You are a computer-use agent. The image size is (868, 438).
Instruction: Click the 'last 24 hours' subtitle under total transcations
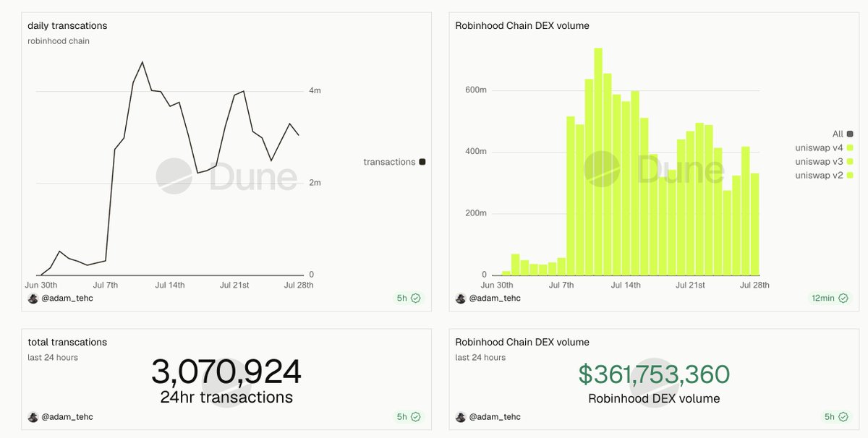(53, 358)
